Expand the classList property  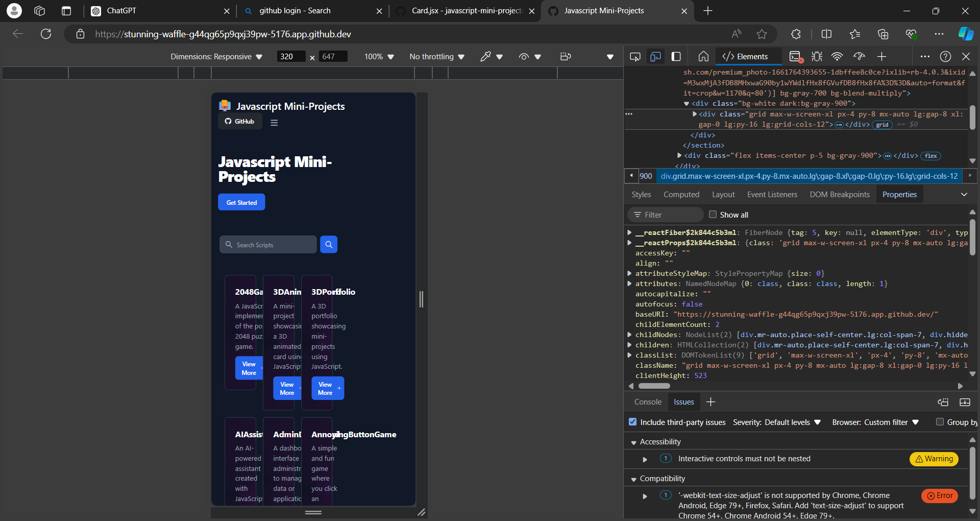pos(630,355)
